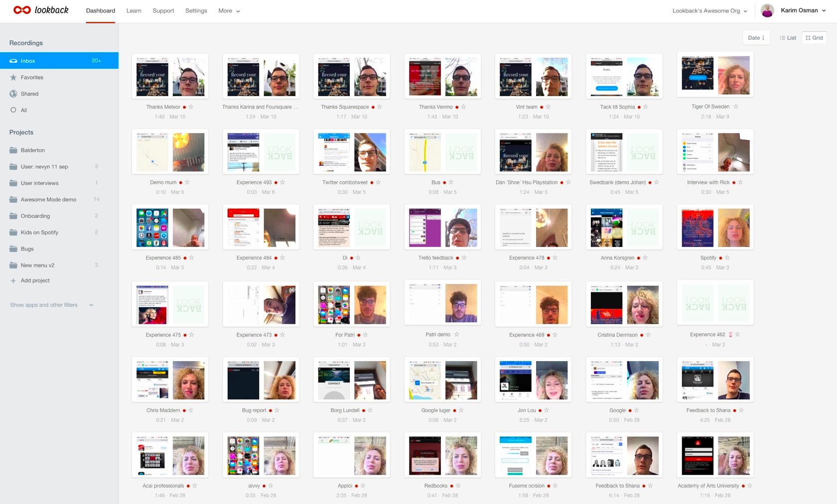This screenshot has width=837, height=504.
Task: Open the Bugs project folder icon
Action: click(13, 249)
